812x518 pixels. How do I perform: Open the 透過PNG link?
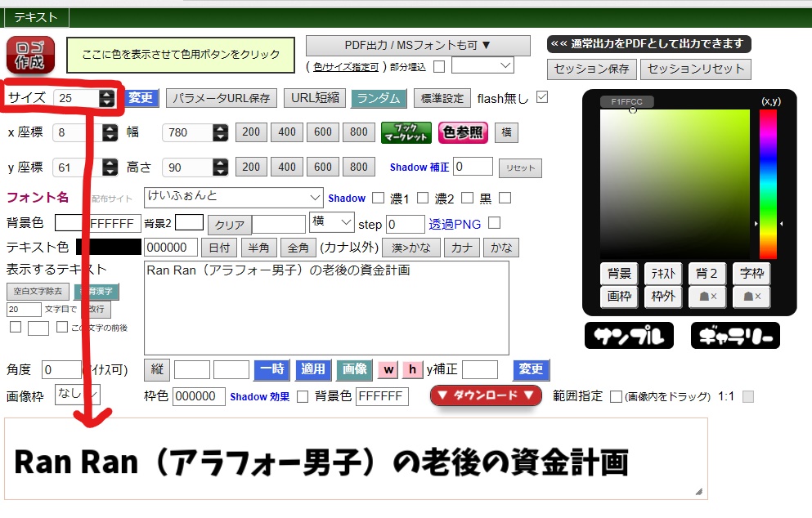[455, 224]
